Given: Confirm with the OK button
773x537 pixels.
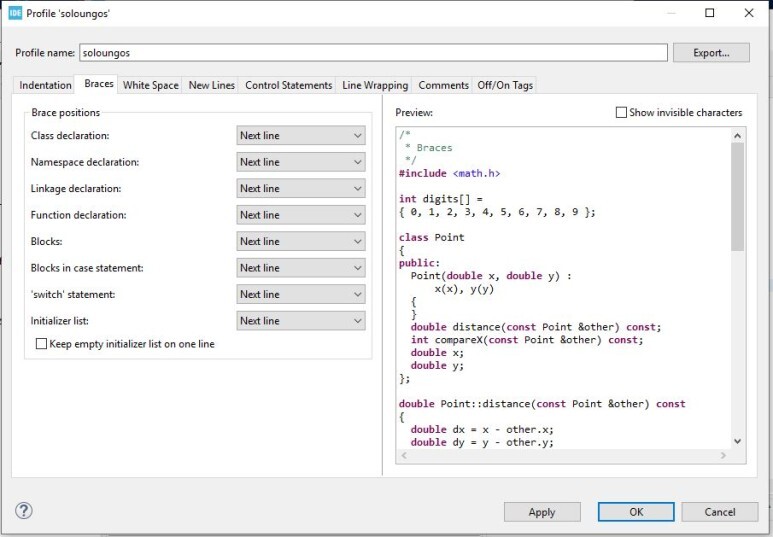Looking at the screenshot, I should (x=636, y=512).
